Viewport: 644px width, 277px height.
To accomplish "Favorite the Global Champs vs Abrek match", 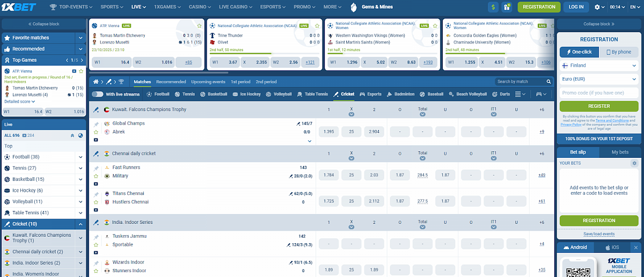I will 96,132.
